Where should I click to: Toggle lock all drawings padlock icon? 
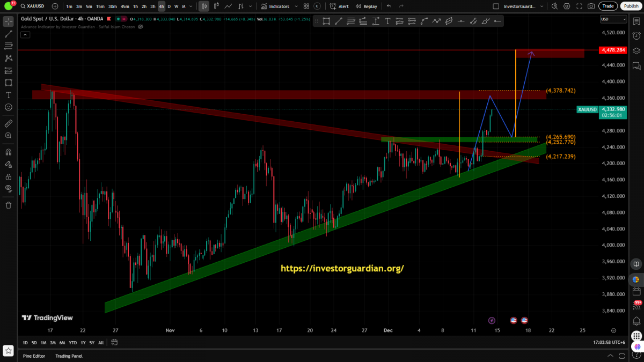click(9, 176)
